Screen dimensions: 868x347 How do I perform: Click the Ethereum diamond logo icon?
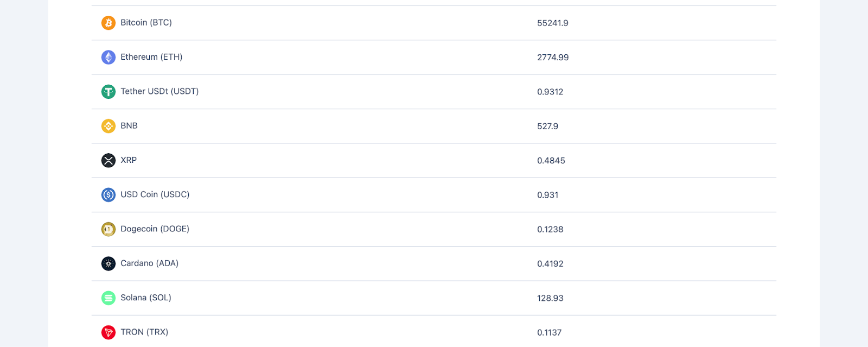click(x=108, y=57)
